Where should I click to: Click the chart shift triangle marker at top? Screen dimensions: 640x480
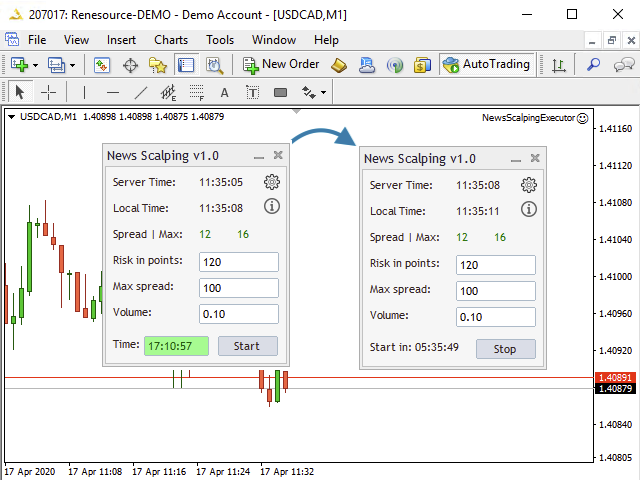point(297,111)
